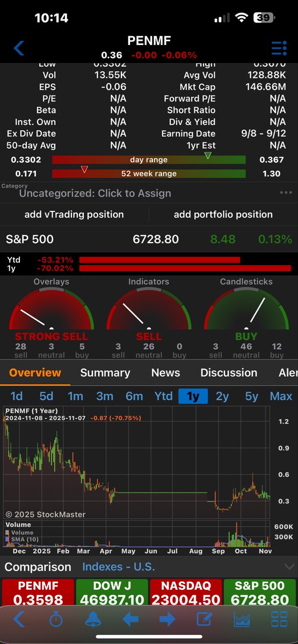Tap the day range bar
The width and height of the screenshot is (298, 644).
[x=149, y=159]
